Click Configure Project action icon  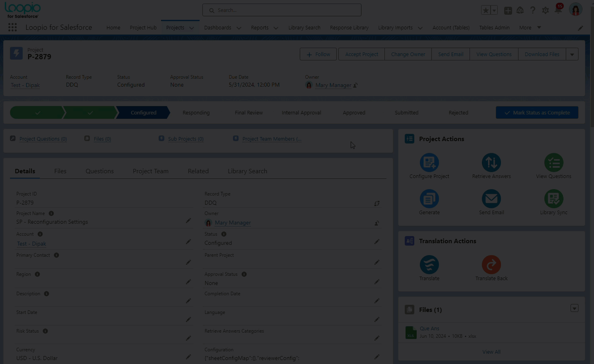429,163
